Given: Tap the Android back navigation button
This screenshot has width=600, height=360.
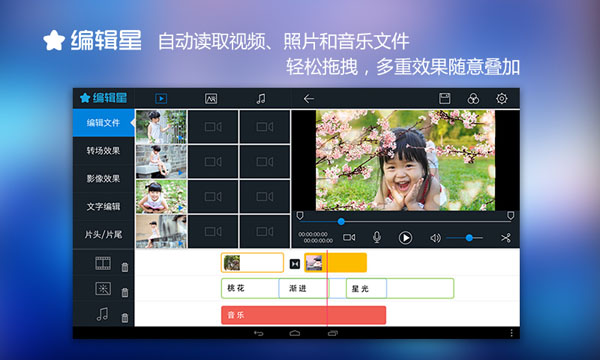Looking at the screenshot, I should (259, 333).
